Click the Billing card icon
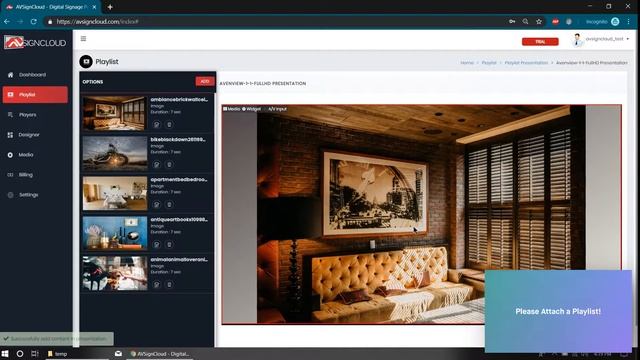This screenshot has width=640, height=360. 11,175
